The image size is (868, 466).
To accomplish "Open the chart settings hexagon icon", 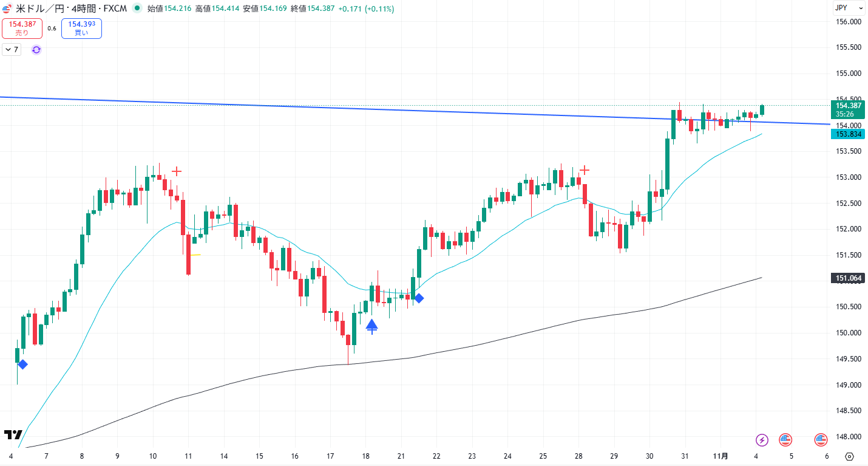I will click(x=849, y=457).
